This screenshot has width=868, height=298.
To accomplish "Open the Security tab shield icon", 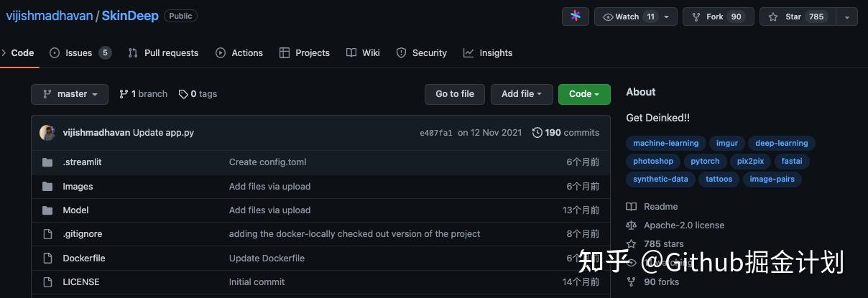I will [401, 53].
